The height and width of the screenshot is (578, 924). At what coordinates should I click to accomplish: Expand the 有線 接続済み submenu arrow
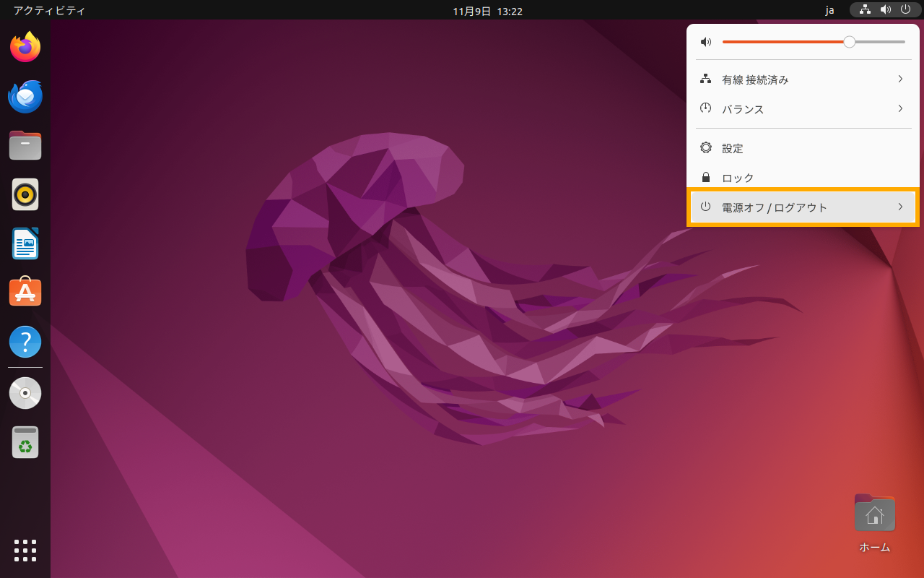(x=900, y=79)
